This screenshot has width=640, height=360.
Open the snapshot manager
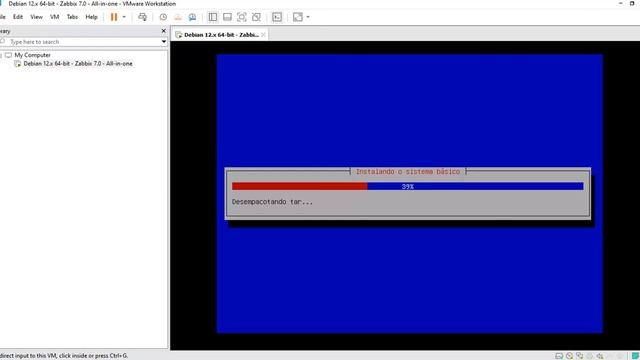click(x=192, y=17)
